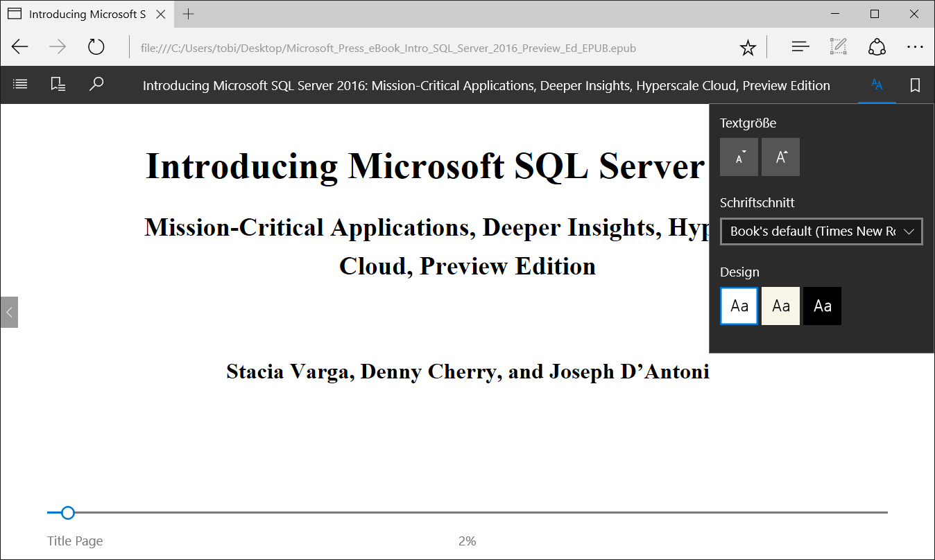The height and width of the screenshot is (560, 935).
Task: Open the Edge Hub icon
Action: pyautogui.click(x=800, y=47)
